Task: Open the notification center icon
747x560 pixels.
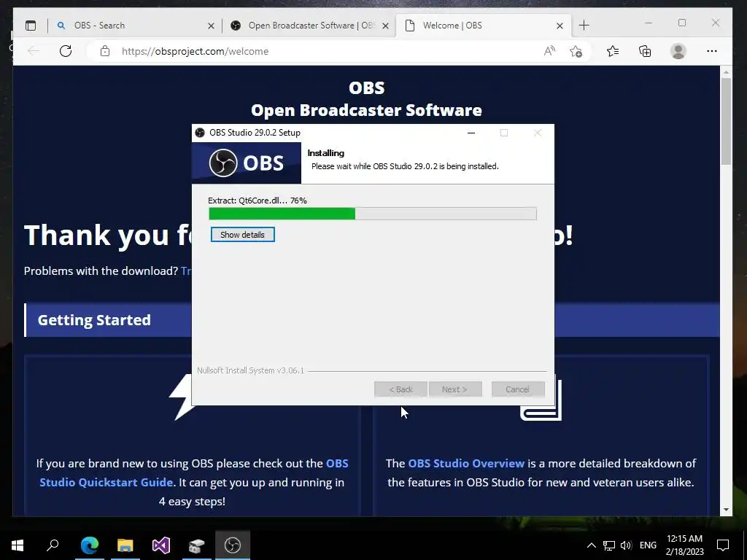Action: (x=723, y=545)
